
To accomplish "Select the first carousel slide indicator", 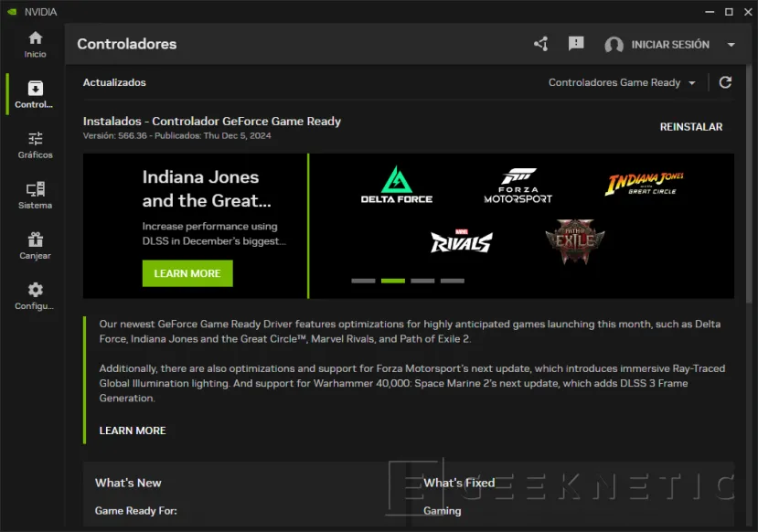I will click(x=363, y=281).
